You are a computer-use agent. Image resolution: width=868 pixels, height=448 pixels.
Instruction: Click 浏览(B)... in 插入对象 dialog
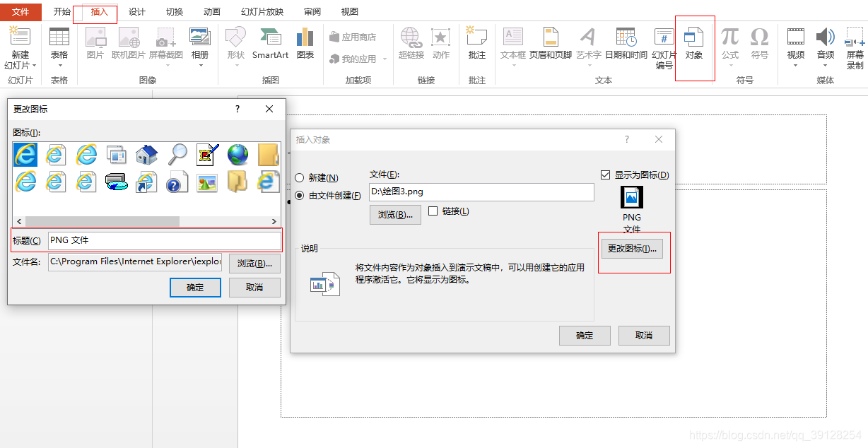click(x=395, y=215)
